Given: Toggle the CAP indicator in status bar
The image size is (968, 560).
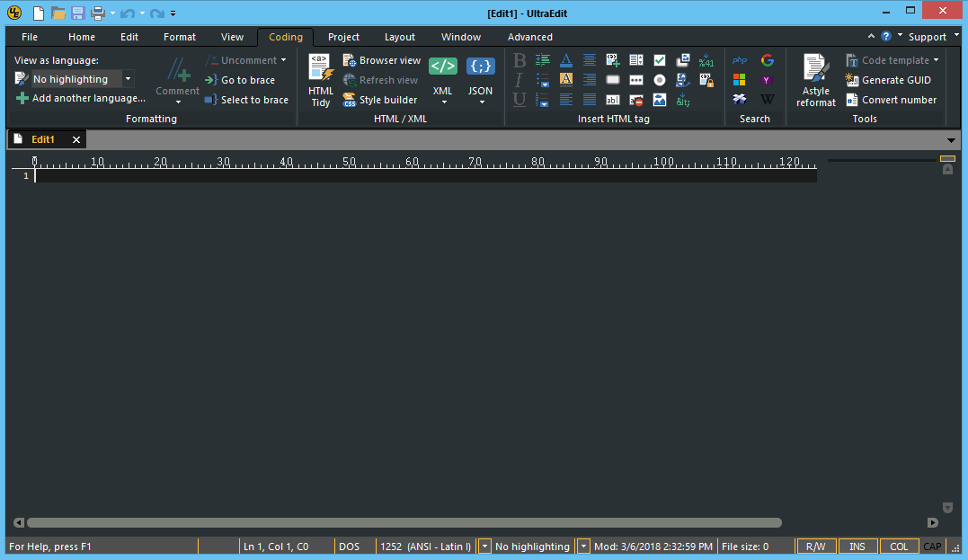Looking at the screenshot, I should click(932, 547).
